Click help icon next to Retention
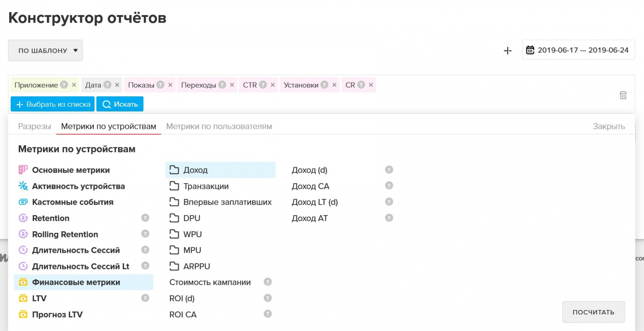This screenshot has height=331, width=644. (145, 218)
